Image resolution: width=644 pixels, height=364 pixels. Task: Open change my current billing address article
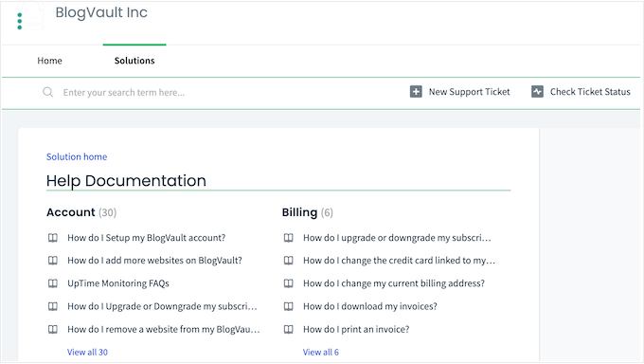tap(394, 283)
